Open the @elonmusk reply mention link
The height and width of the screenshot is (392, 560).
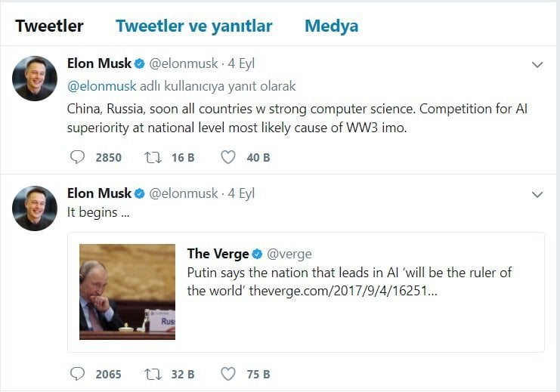(x=103, y=86)
